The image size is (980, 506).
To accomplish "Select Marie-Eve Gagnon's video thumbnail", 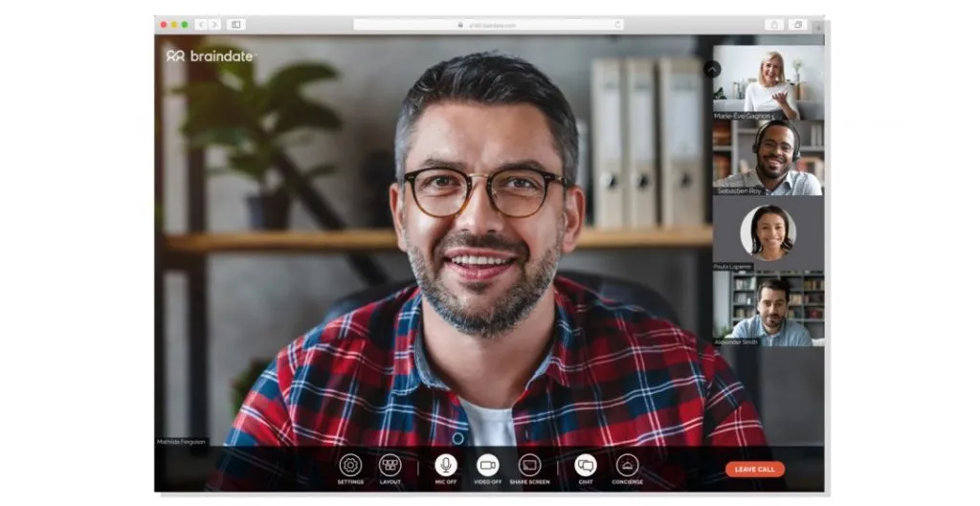I will pyautogui.click(x=768, y=82).
